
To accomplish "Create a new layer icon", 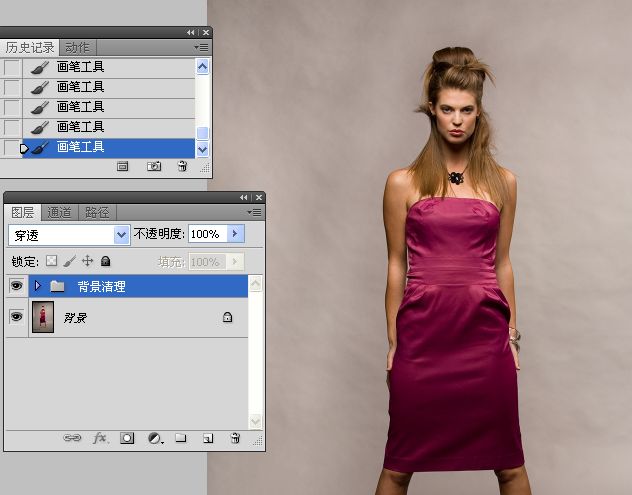I will [208, 438].
